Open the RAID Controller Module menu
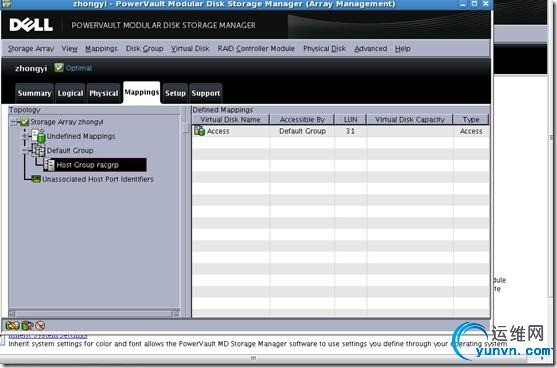The height and width of the screenshot is (368, 557). pyautogui.click(x=256, y=49)
